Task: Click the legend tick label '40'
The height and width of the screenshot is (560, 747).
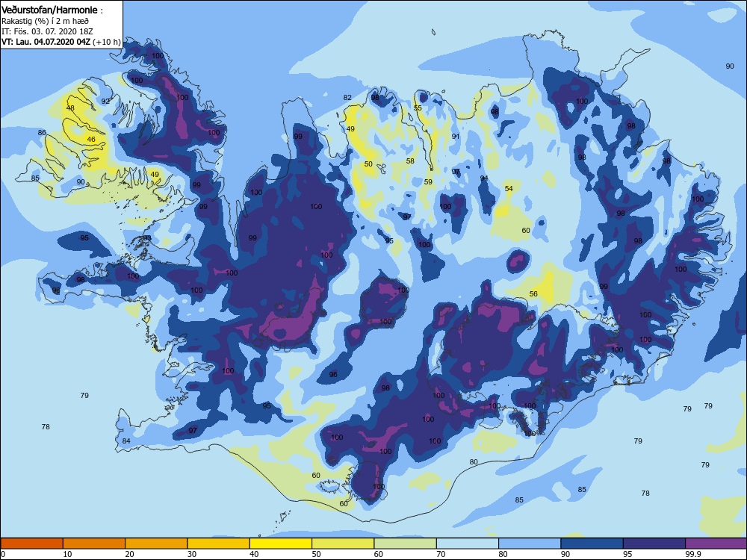Action: click(254, 554)
